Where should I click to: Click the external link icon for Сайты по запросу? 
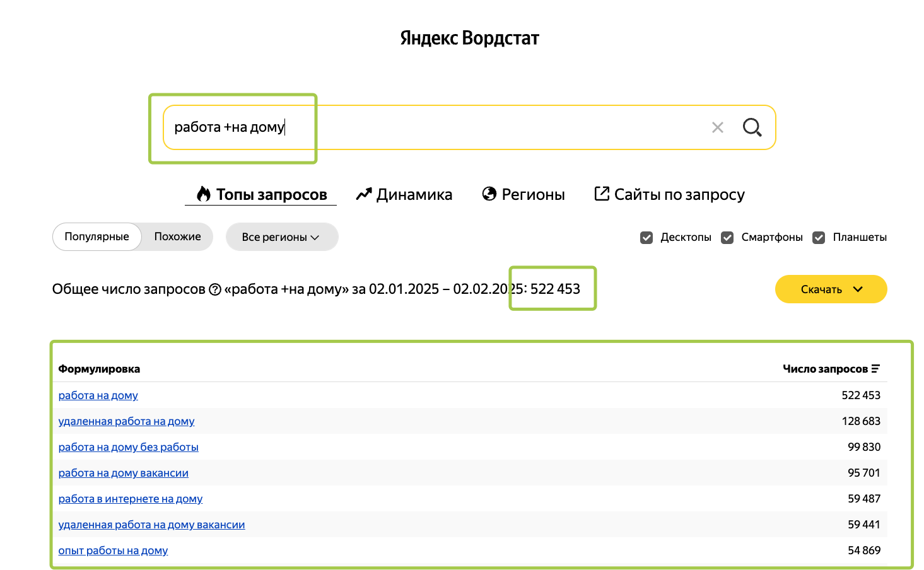coord(601,194)
